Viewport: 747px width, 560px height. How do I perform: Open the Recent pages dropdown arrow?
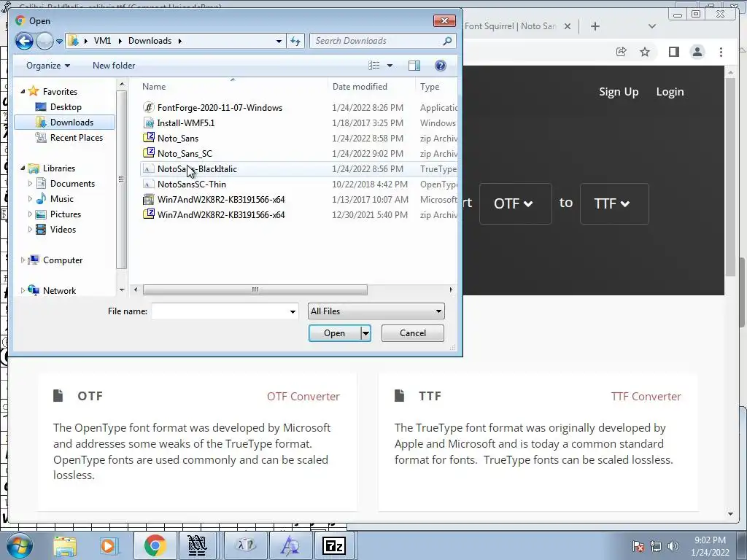click(59, 42)
